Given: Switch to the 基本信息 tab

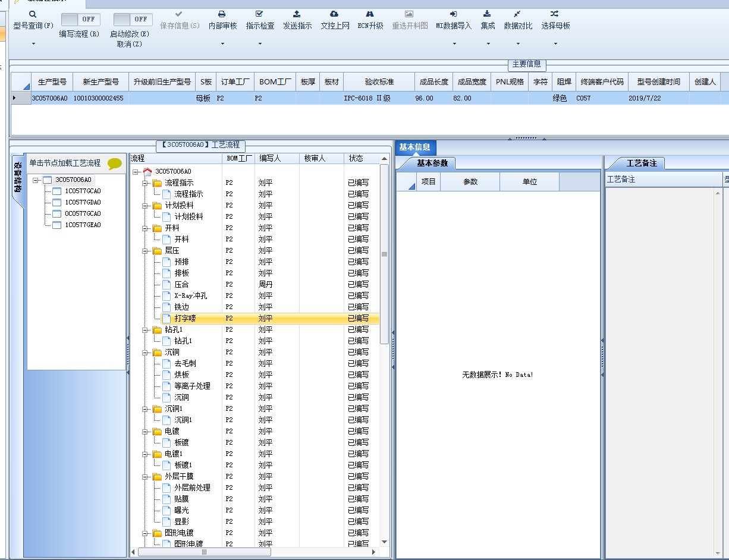Looking at the screenshot, I should 415,147.
